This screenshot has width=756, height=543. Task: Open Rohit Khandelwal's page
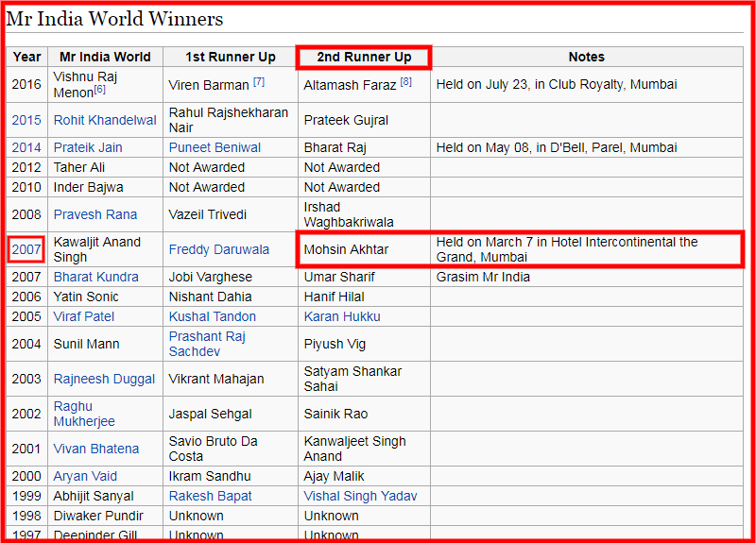click(105, 120)
